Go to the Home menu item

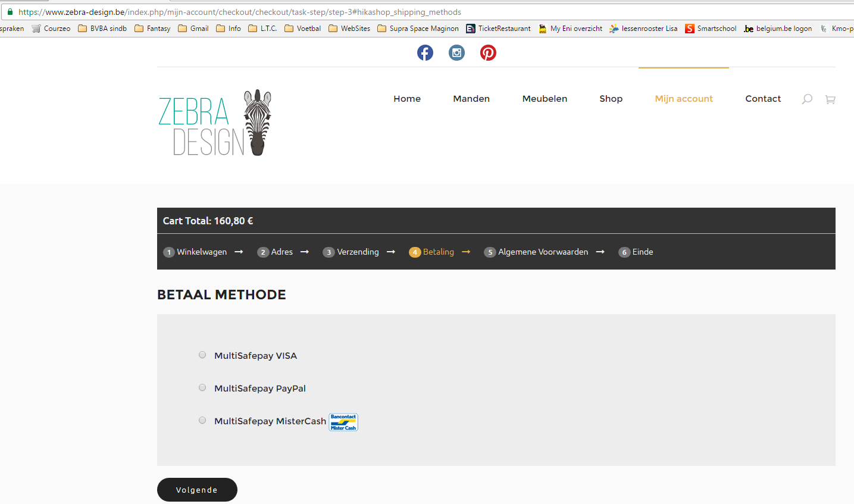407,99
